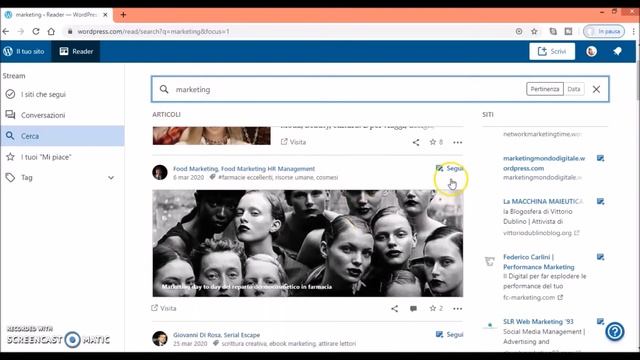Sort results by Data
The image size is (640, 360).
point(573,89)
